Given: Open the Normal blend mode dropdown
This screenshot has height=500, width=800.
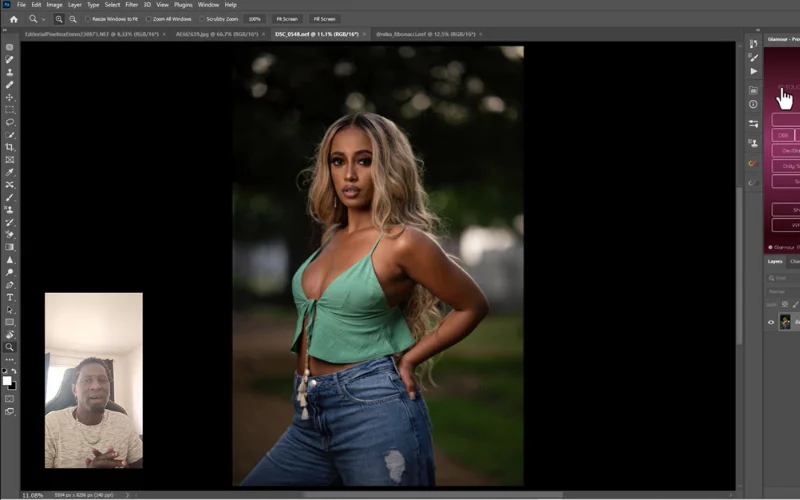Looking at the screenshot, I should tap(780, 291).
